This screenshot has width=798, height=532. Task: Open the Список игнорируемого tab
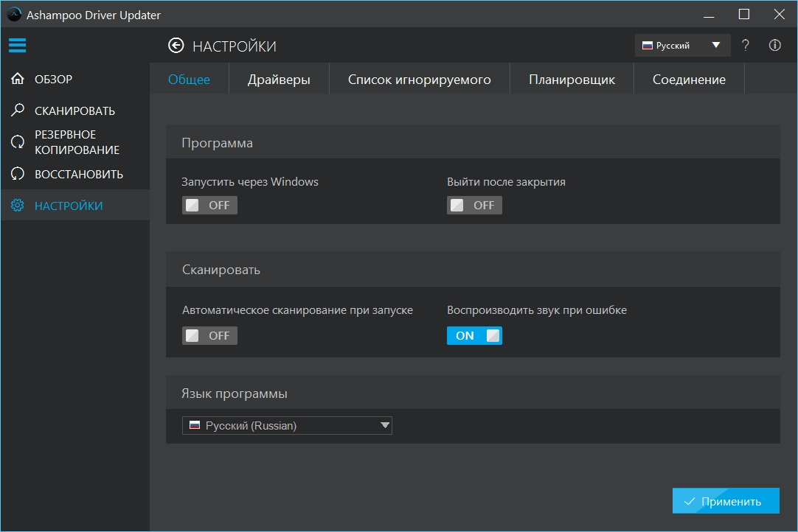[420, 80]
